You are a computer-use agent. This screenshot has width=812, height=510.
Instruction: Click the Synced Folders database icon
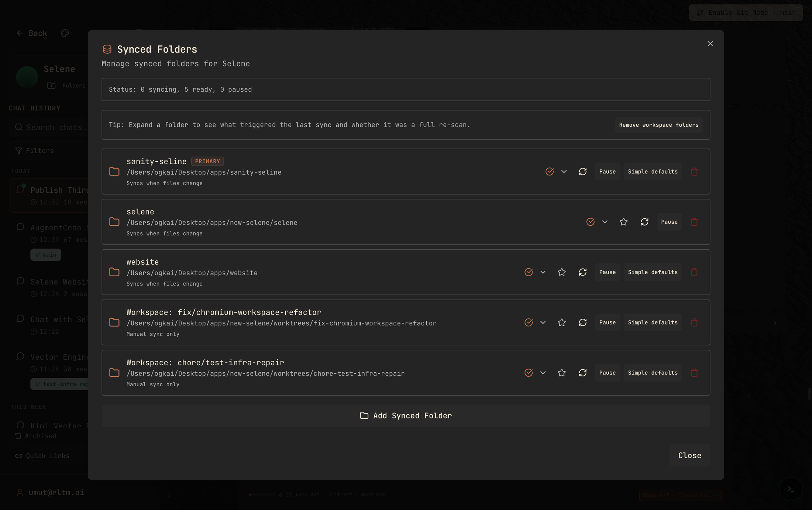point(107,49)
